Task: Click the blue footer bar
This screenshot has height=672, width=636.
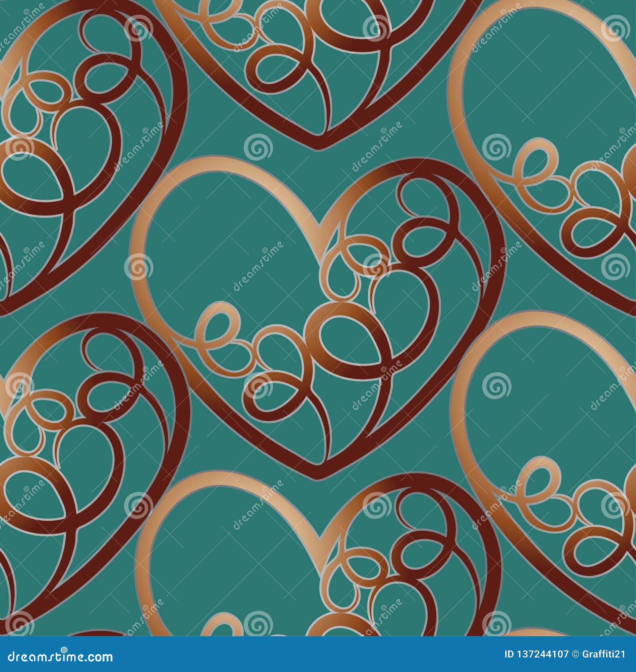Action: pos(318,659)
